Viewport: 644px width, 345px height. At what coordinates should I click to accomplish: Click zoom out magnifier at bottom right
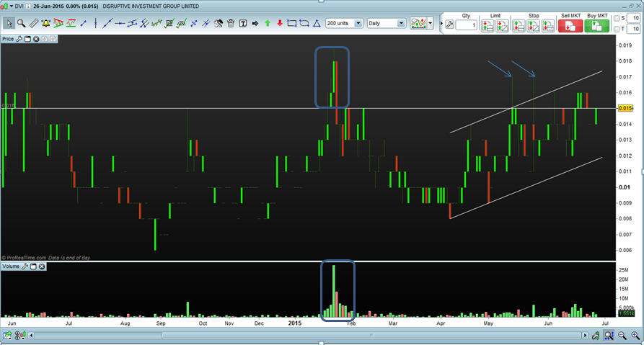click(x=622, y=336)
